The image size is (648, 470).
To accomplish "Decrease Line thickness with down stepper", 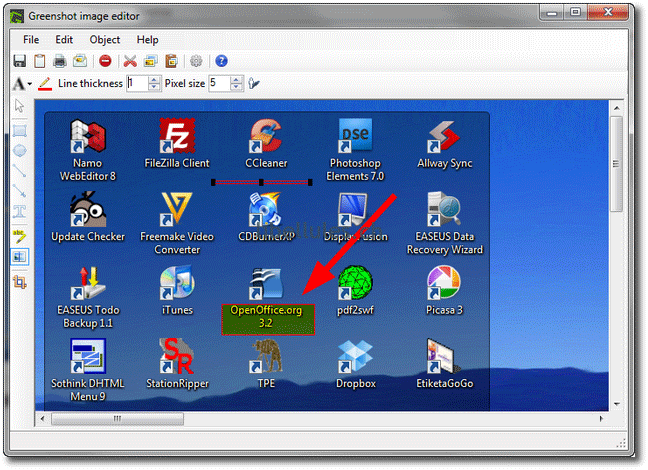I will 154,87.
